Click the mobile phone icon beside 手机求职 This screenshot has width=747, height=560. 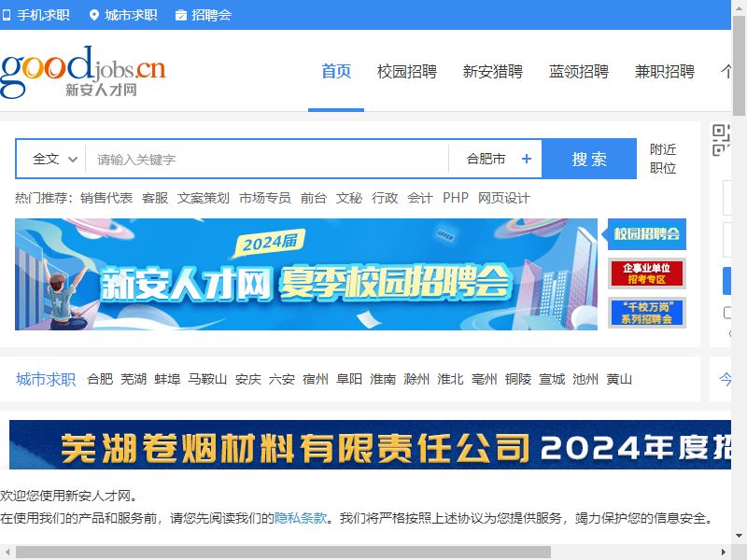coord(7,15)
